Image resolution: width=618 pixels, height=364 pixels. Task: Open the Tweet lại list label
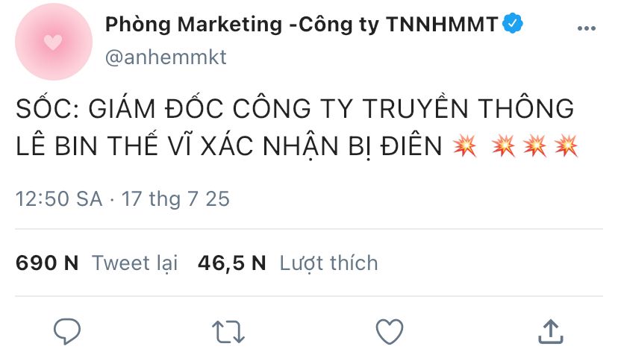click(x=135, y=263)
